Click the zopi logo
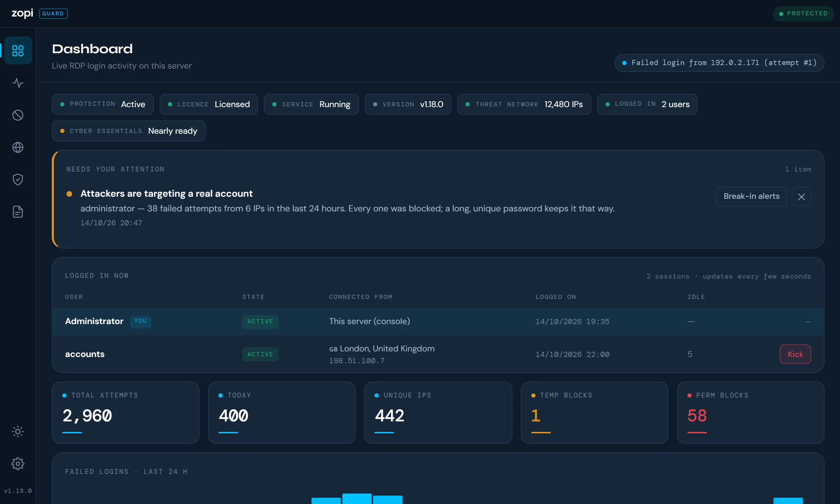This screenshot has height=504, width=840. click(22, 13)
